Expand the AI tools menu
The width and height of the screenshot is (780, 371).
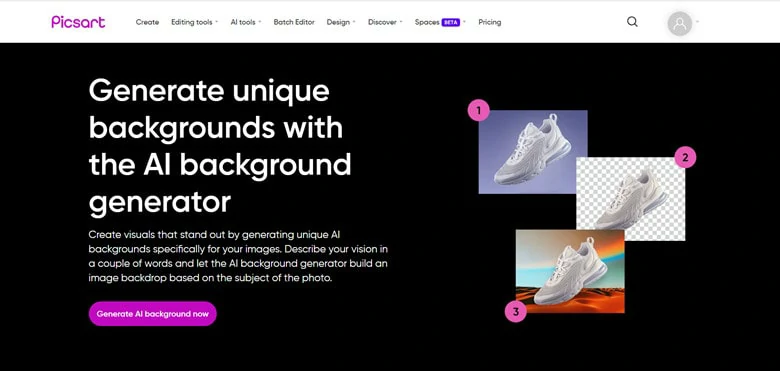(246, 22)
